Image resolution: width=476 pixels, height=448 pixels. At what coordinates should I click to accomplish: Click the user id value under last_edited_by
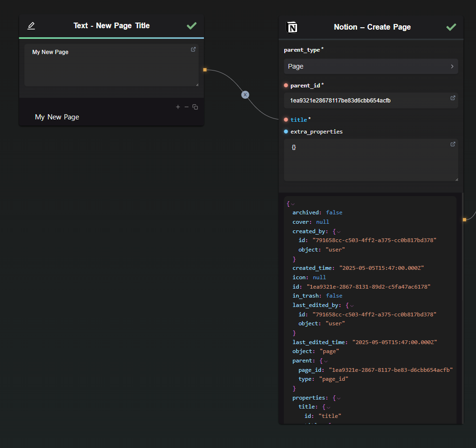pos(375,314)
